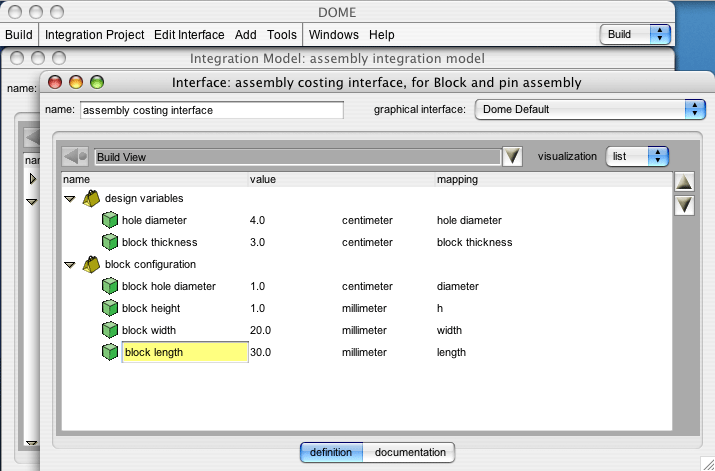This screenshot has height=471, width=715.
Task: Expand collapsed row in Integration Model window
Action: pos(32,179)
